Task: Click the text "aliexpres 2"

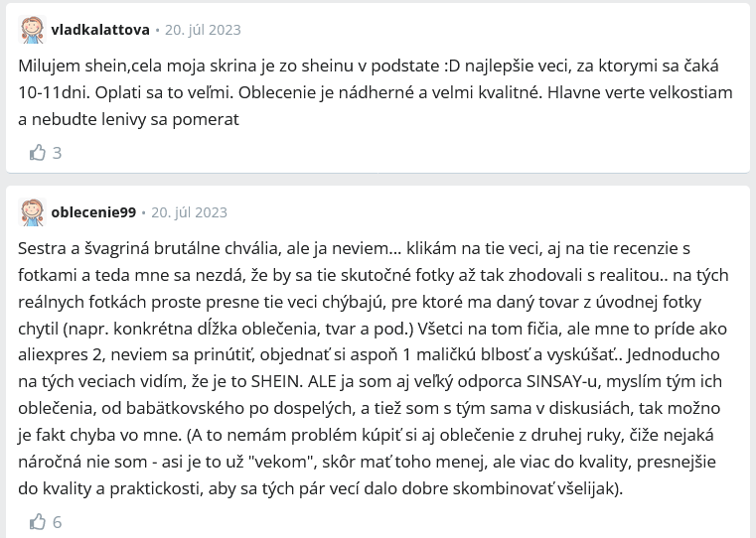Action: pyautogui.click(x=61, y=355)
